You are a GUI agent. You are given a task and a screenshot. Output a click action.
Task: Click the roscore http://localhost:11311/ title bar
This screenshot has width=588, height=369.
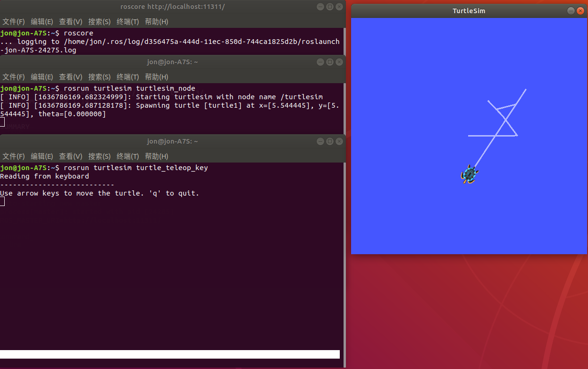(x=173, y=7)
